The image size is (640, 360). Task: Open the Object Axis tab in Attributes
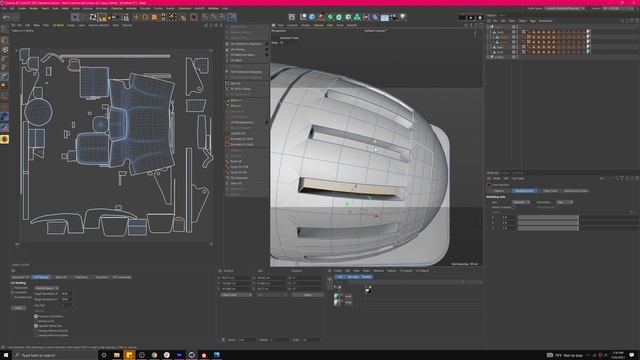550,191
